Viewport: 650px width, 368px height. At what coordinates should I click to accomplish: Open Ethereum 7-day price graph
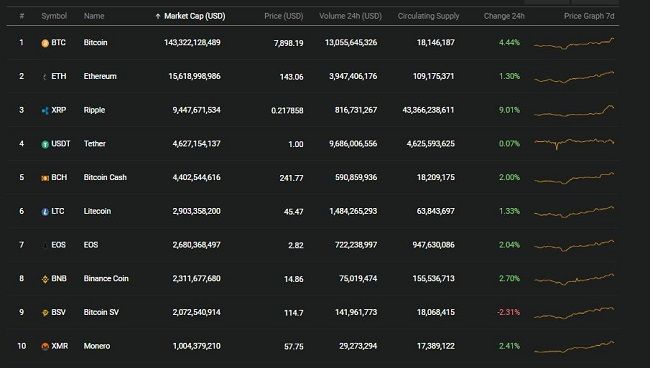[574, 77]
